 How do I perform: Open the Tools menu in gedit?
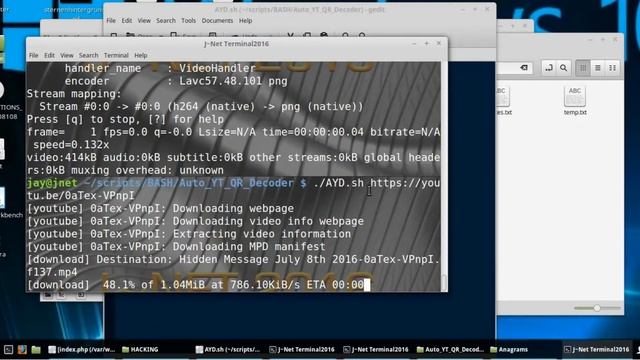[189, 20]
